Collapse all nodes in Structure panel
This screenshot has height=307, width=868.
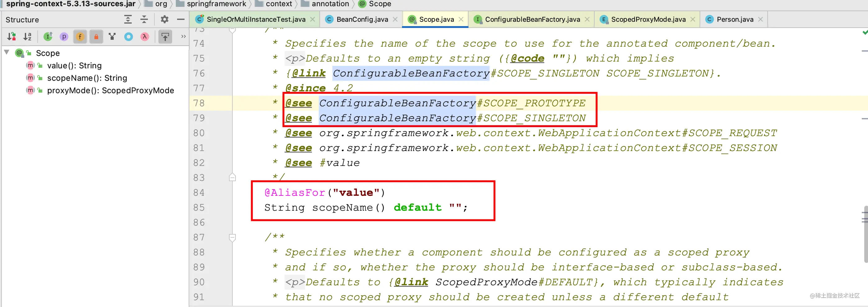tap(144, 19)
